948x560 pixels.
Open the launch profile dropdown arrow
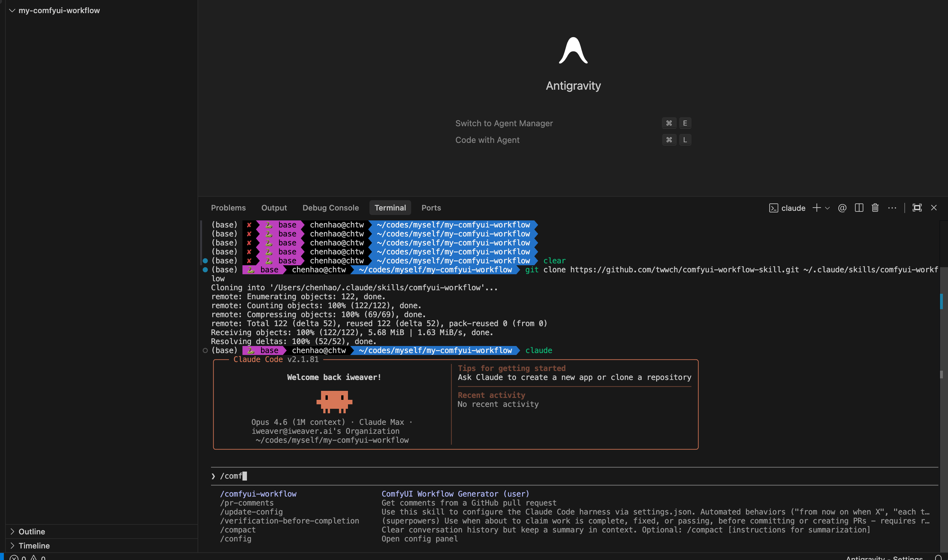tap(827, 208)
